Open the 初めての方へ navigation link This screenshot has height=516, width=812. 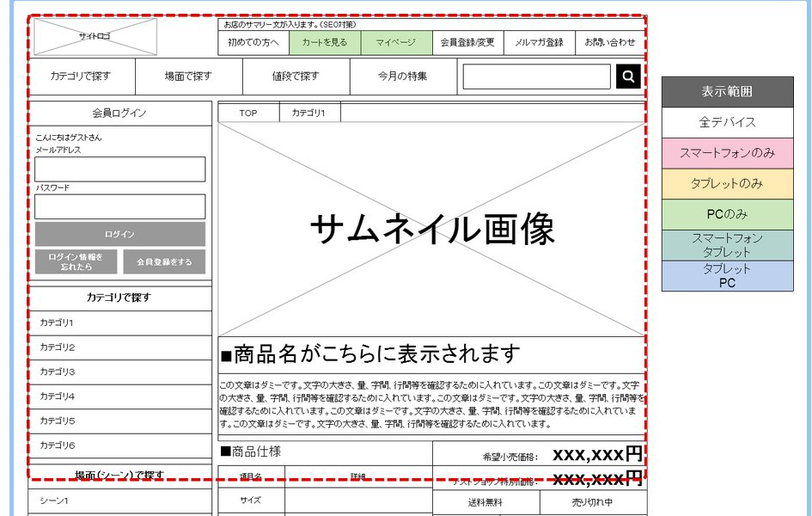click(253, 42)
